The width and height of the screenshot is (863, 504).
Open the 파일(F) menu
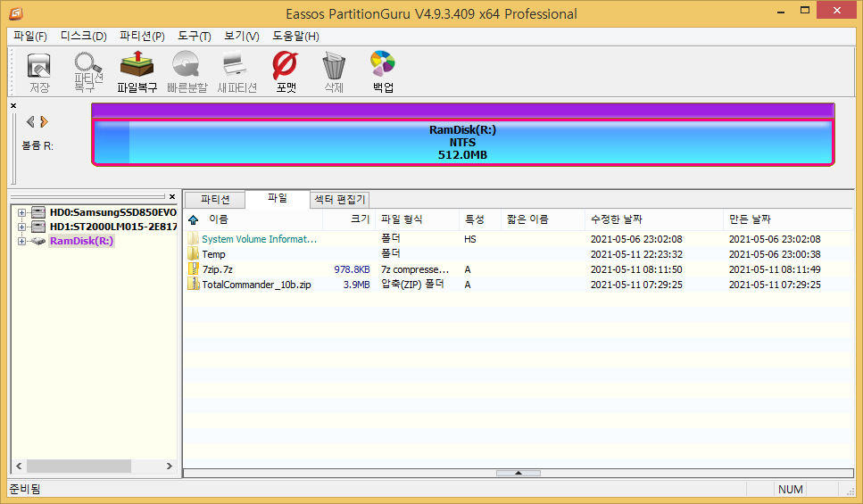(30, 37)
